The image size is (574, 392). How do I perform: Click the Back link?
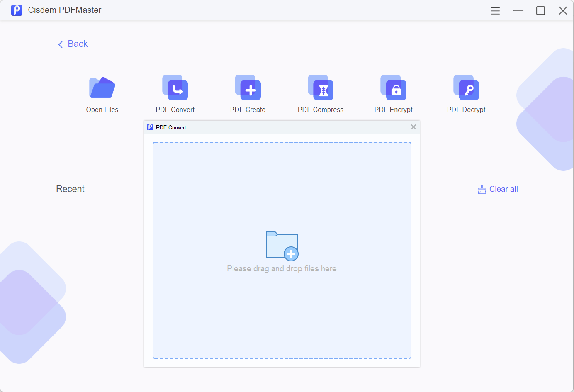click(x=73, y=44)
